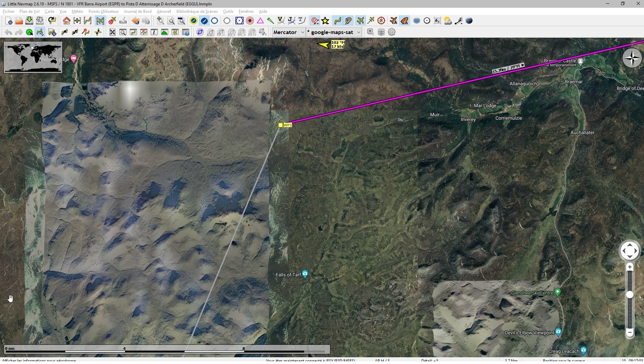Open the search dock window

123,32
